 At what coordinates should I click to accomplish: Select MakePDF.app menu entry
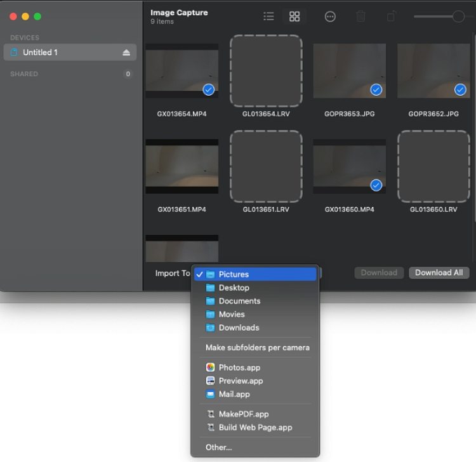click(x=255, y=414)
